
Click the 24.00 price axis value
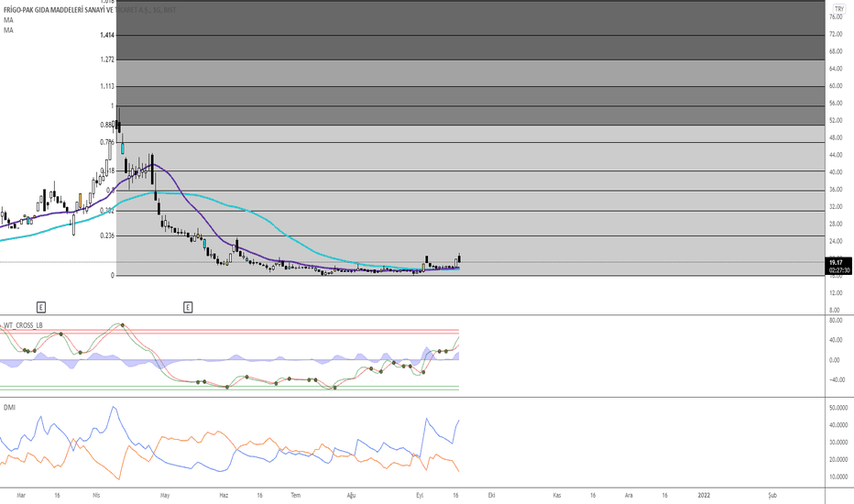click(x=836, y=241)
